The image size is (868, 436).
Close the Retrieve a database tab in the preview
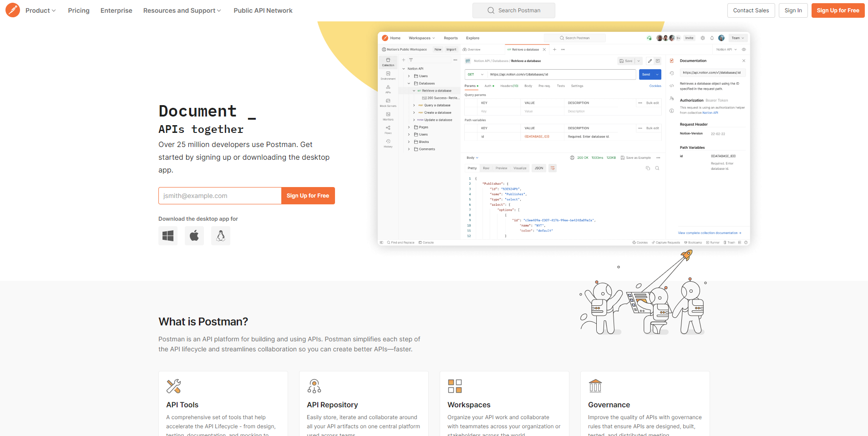[544, 50]
